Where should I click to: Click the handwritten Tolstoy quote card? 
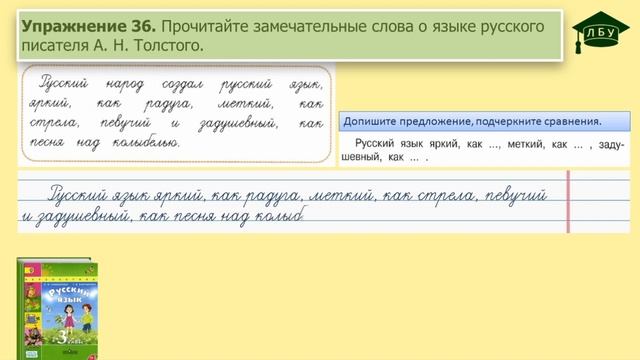click(x=176, y=114)
